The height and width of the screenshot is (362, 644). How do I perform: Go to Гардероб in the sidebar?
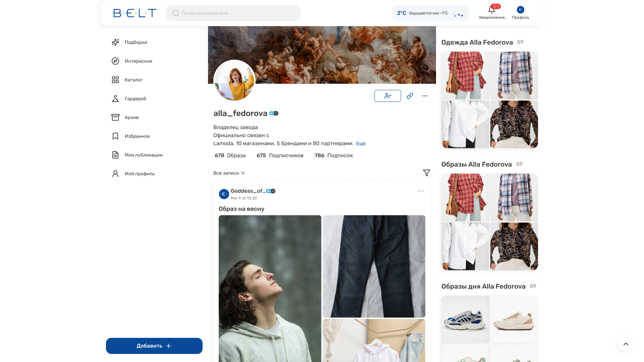135,99
